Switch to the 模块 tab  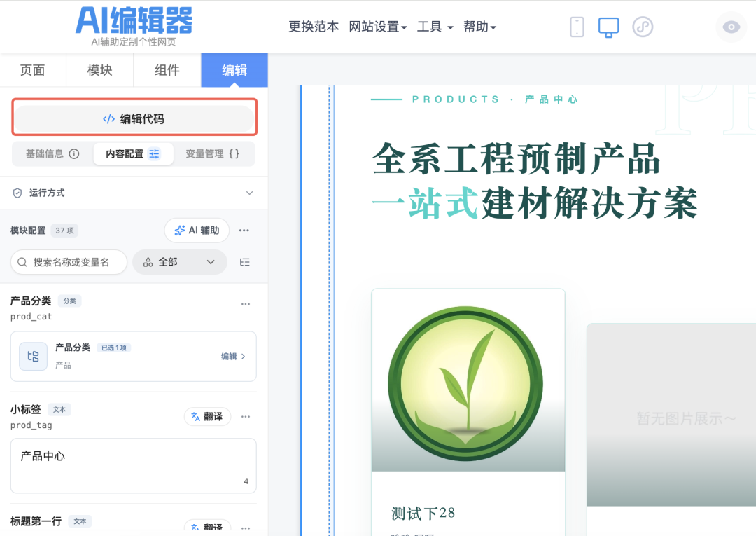[100, 70]
